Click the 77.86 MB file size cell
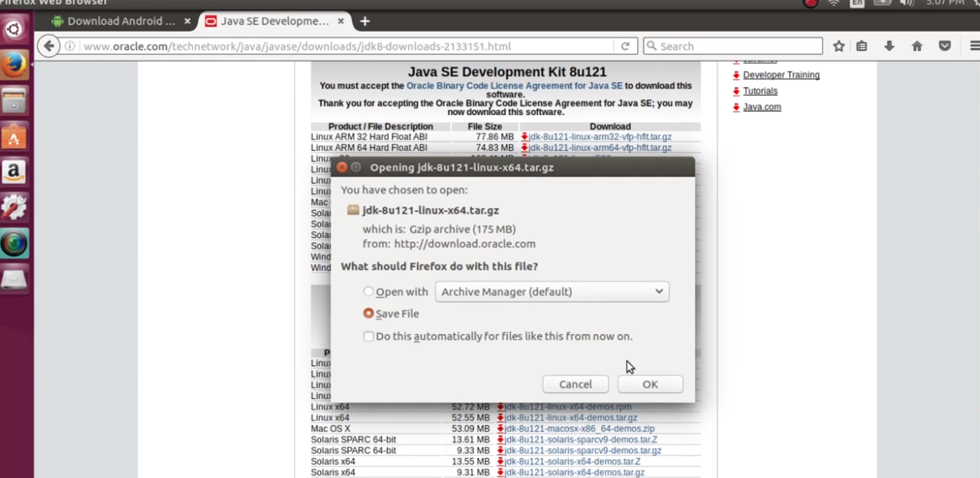980x478 pixels. click(x=495, y=137)
